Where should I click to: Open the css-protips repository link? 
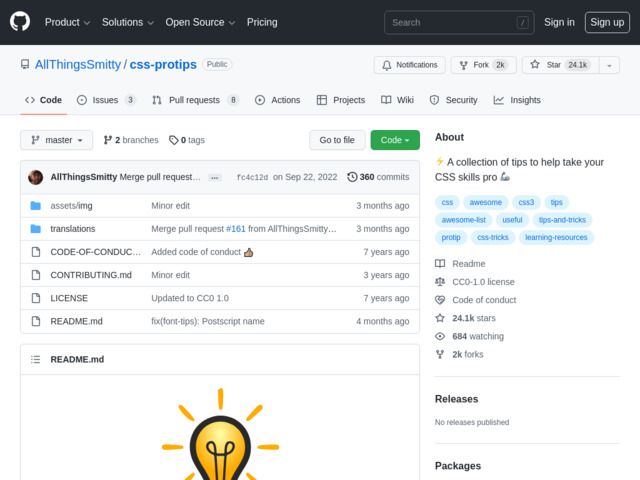point(163,64)
